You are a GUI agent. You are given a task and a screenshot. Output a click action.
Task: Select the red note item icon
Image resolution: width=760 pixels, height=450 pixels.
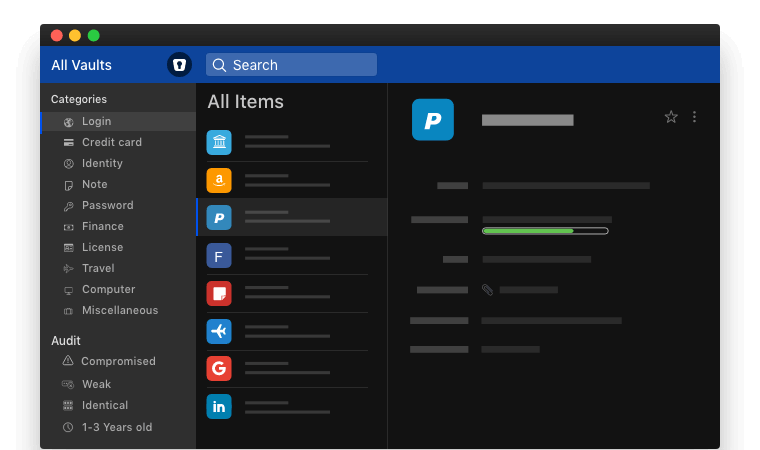point(219,293)
